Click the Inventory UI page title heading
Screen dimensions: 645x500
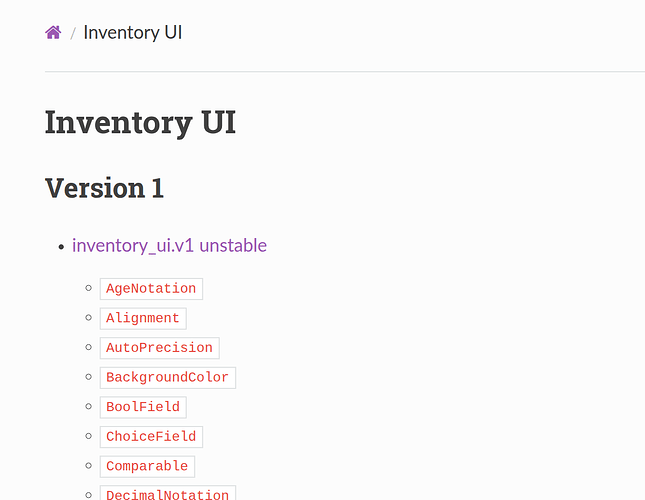click(x=140, y=123)
